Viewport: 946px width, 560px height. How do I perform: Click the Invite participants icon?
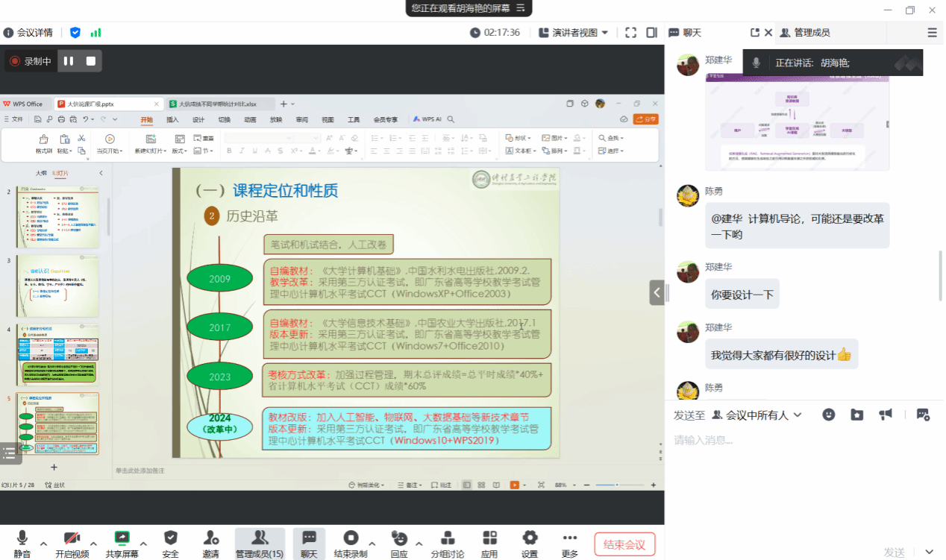[210, 543]
